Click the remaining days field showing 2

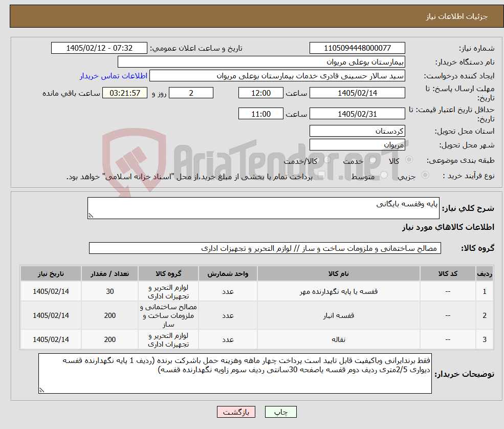pos(191,93)
